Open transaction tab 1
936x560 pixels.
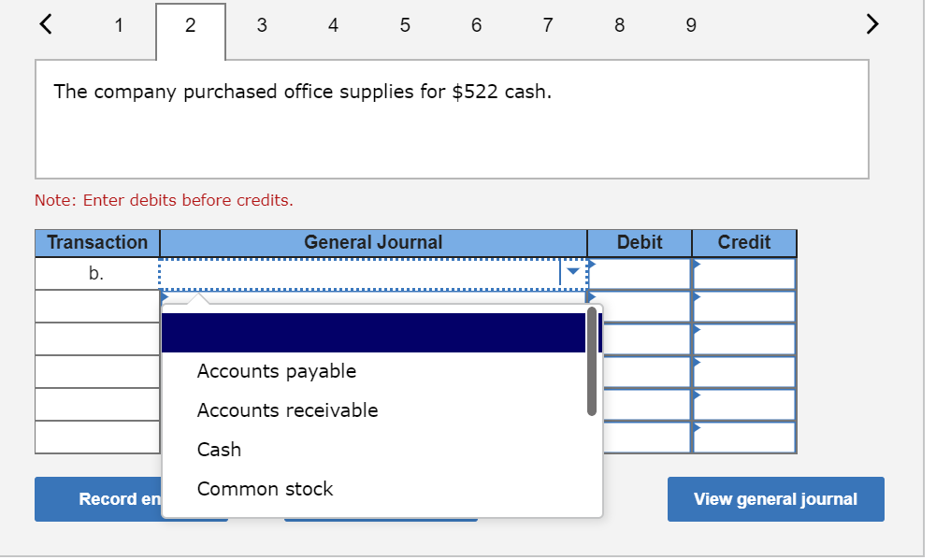click(119, 25)
